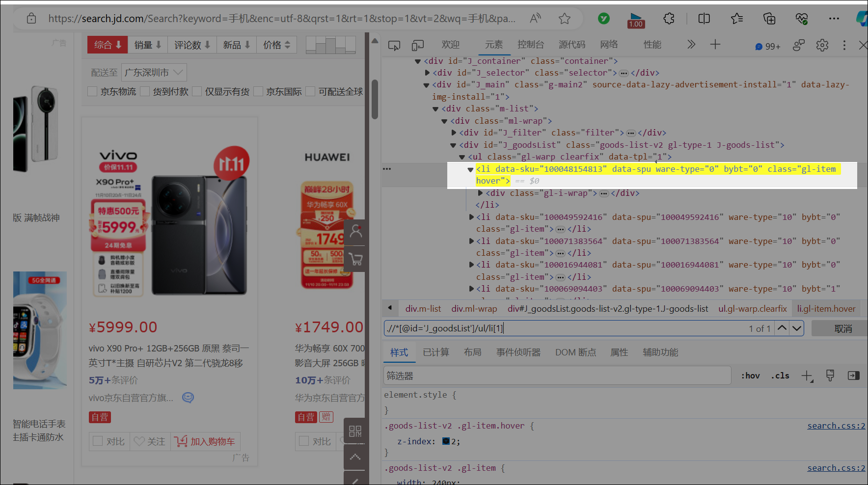Click 加入购物车 for vivo X90 Pro+
Image resolution: width=868 pixels, height=485 pixels.
(205, 441)
